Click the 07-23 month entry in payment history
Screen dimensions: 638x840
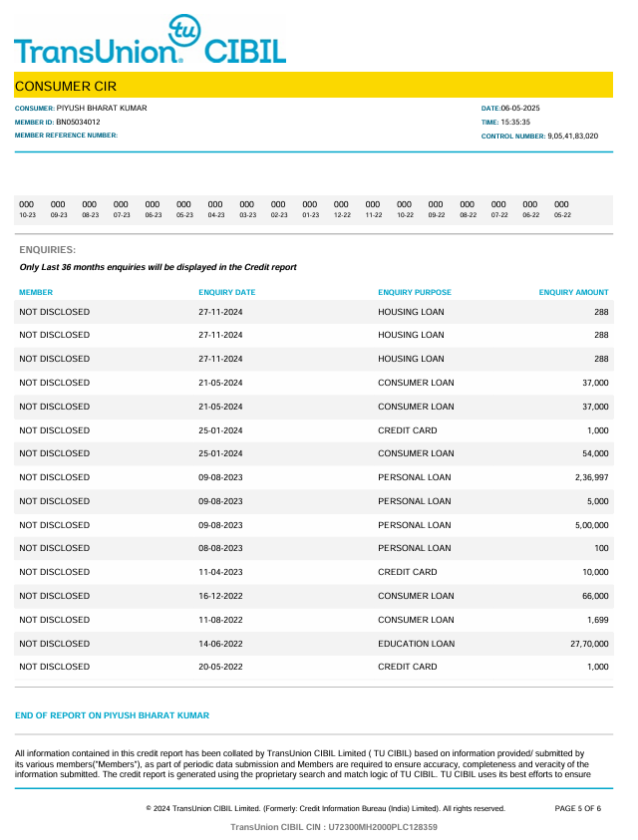coord(122,209)
